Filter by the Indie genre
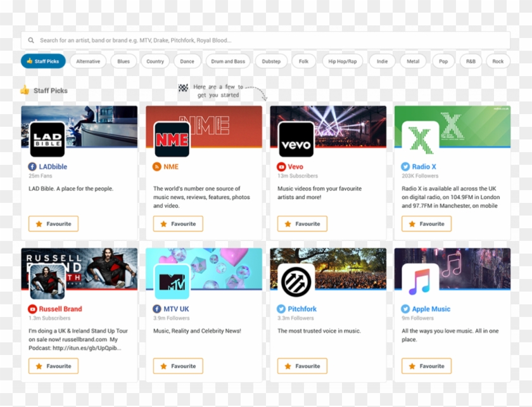 point(382,61)
